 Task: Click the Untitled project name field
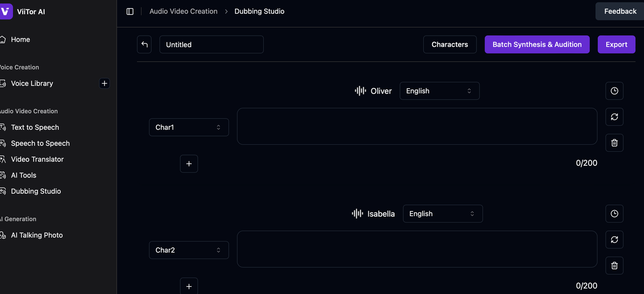click(211, 44)
